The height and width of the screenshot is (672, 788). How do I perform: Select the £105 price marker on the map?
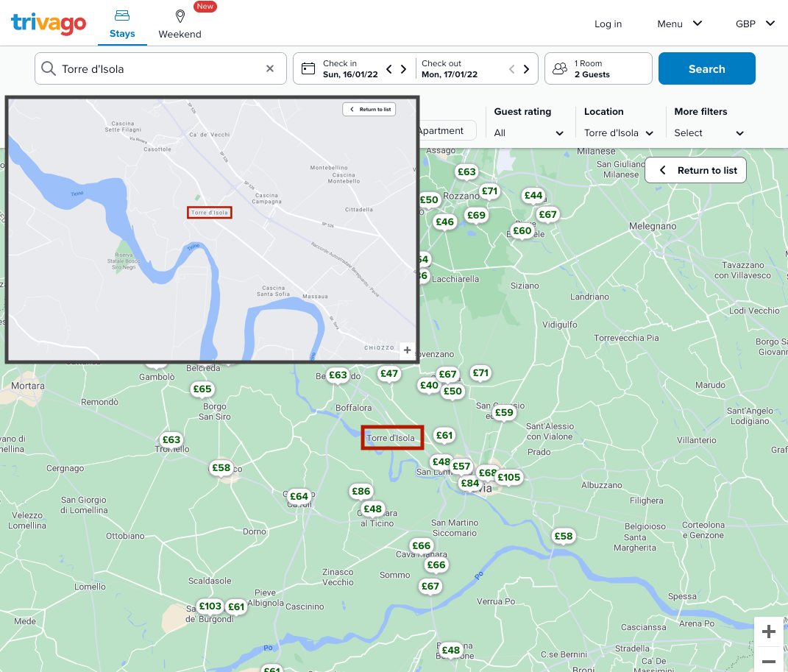(x=509, y=477)
